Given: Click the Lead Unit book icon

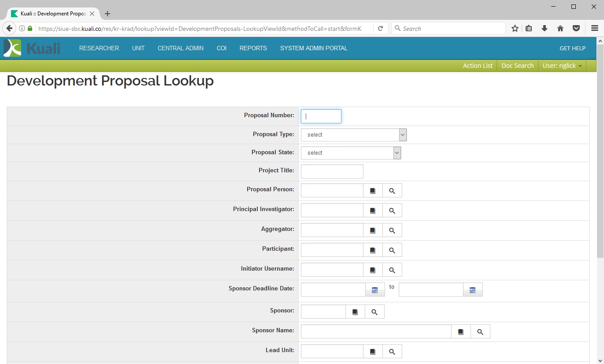Looking at the screenshot, I should point(373,352).
